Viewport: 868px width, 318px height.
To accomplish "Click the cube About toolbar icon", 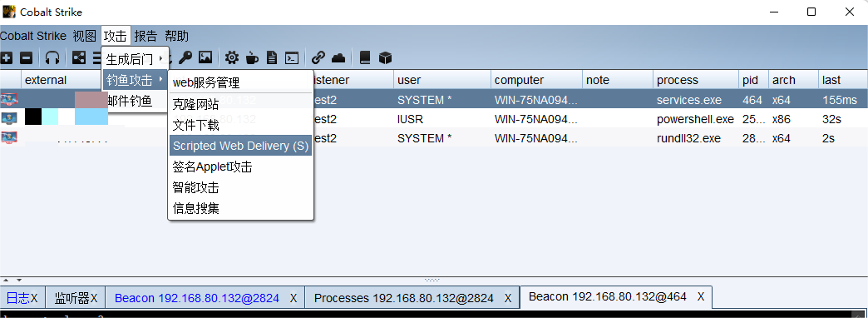I will 385,57.
